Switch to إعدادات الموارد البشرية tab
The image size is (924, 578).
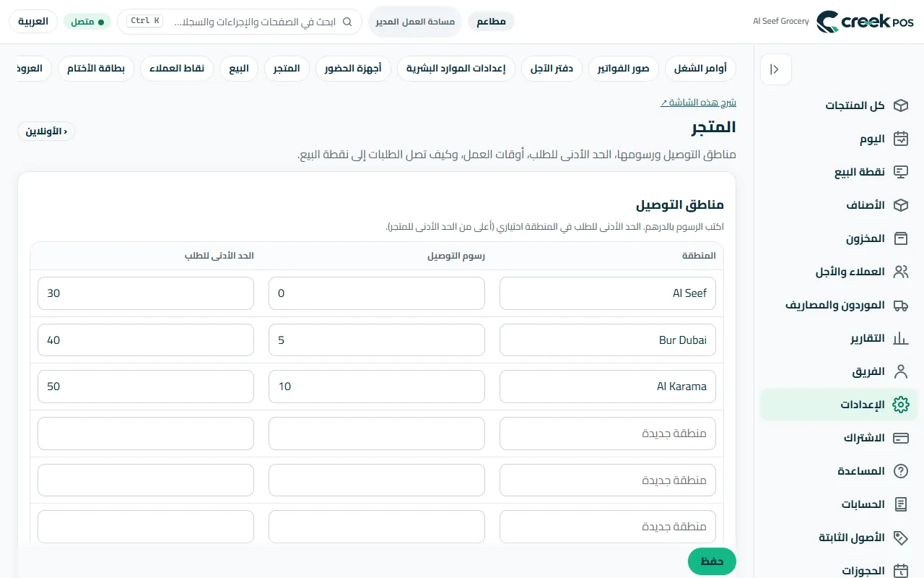[456, 69]
